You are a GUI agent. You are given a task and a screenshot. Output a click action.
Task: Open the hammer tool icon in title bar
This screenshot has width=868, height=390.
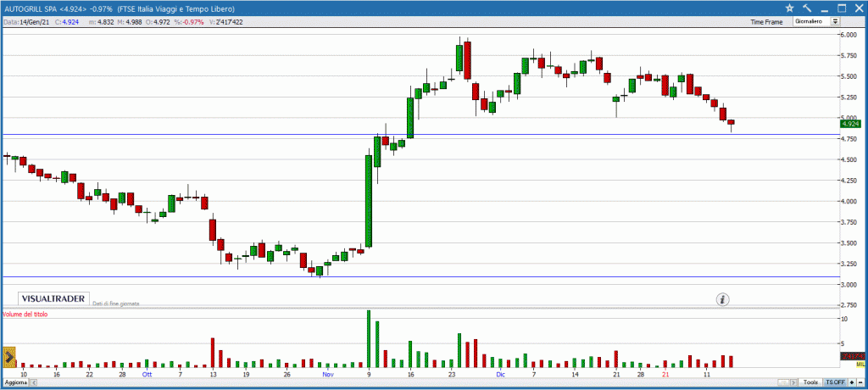coord(807,8)
